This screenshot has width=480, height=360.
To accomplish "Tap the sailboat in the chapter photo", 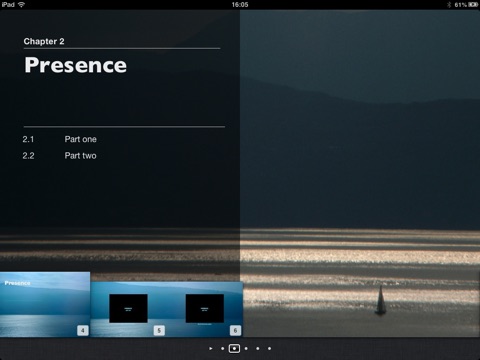I will [x=380, y=300].
